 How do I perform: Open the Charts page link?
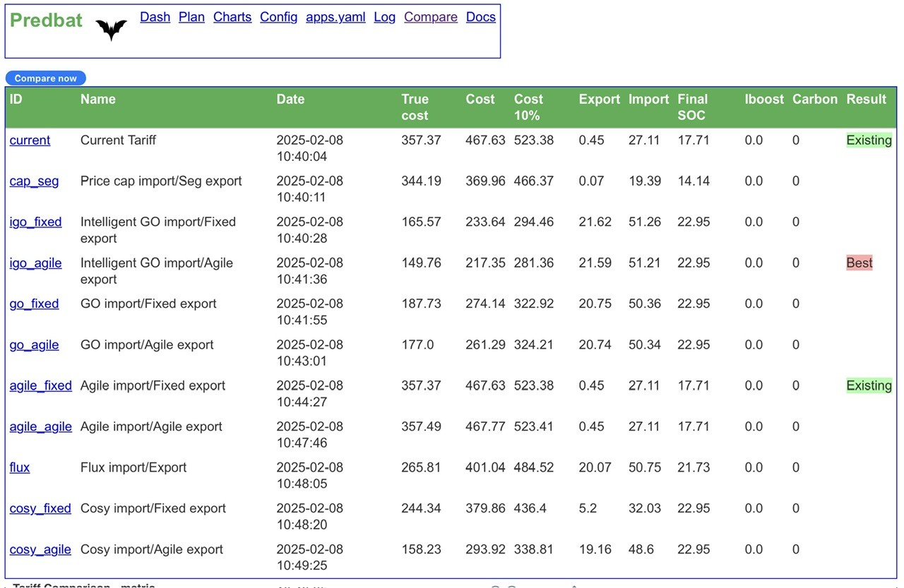tap(232, 17)
